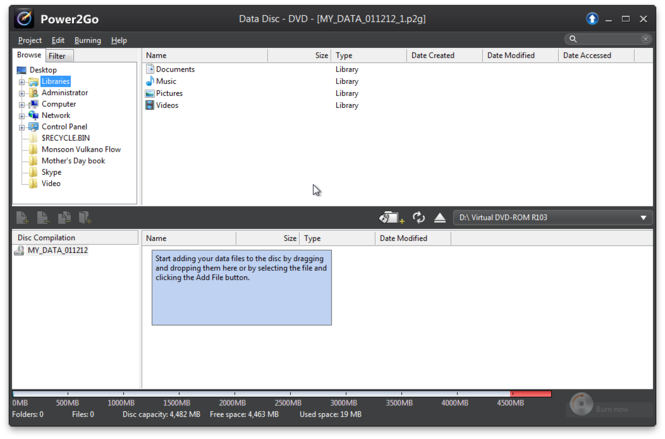Expand the Computer node
The image size is (665, 439).
point(22,105)
